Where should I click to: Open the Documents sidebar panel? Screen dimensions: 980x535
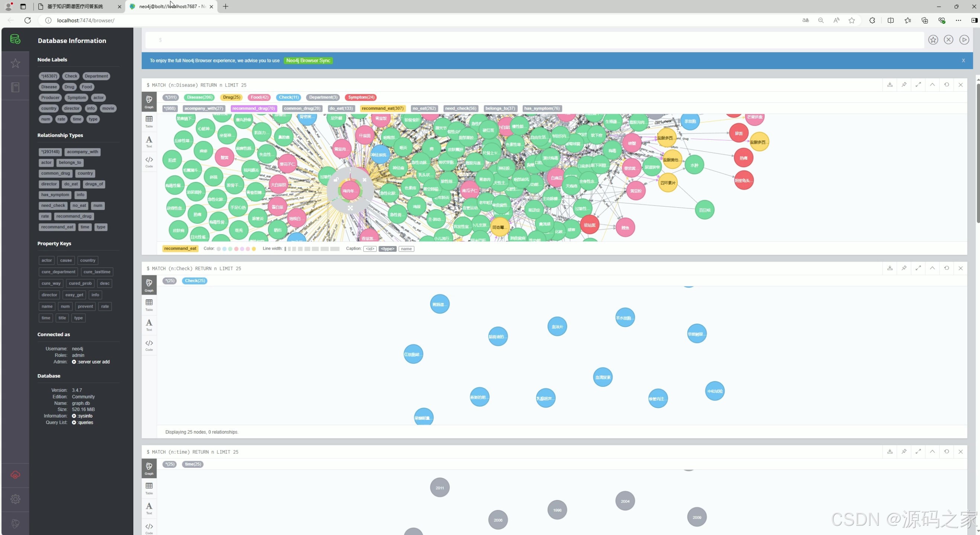pyautogui.click(x=15, y=87)
